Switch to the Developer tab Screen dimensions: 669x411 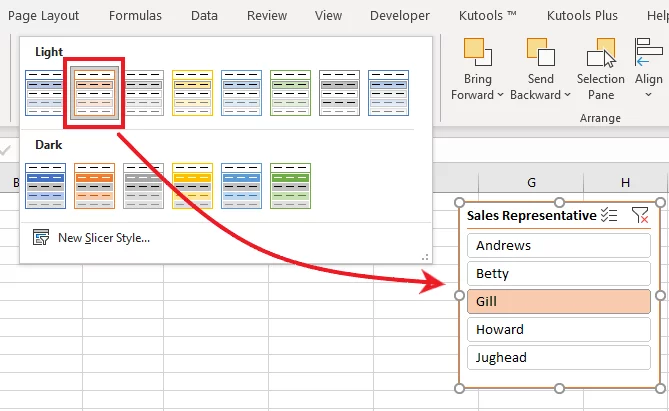pos(400,16)
